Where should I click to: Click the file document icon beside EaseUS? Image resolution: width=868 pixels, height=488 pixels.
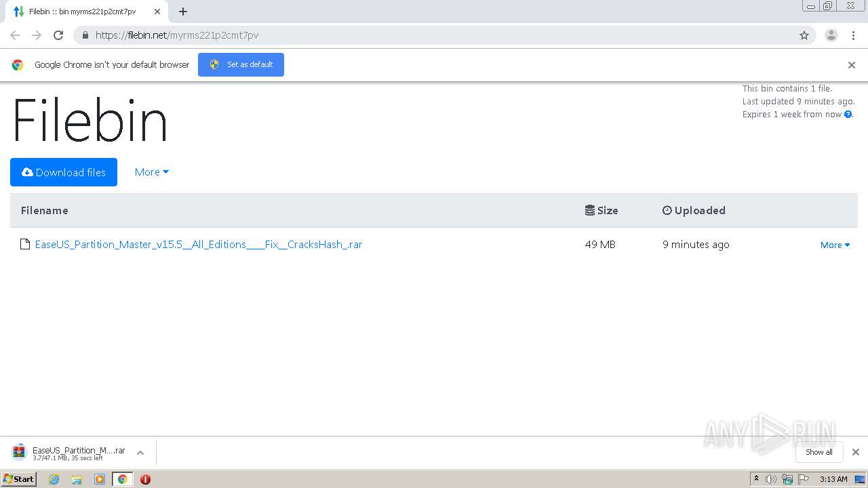[x=25, y=244]
